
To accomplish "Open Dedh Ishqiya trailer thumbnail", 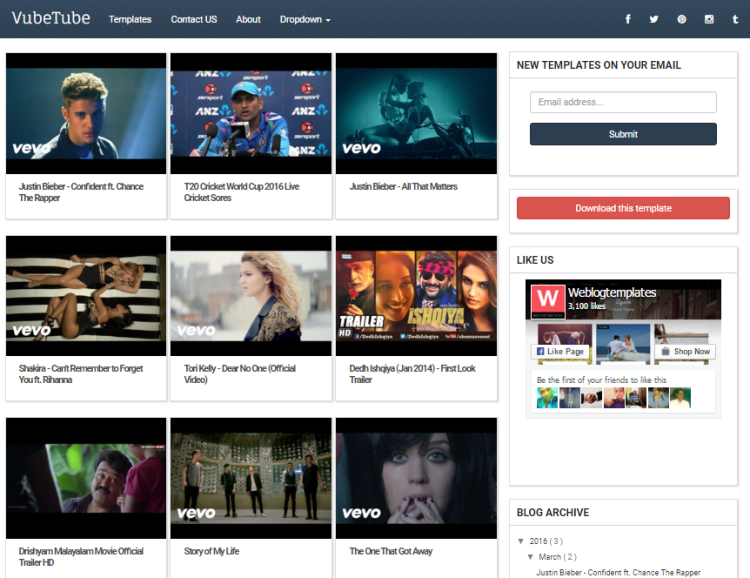I will click(416, 296).
